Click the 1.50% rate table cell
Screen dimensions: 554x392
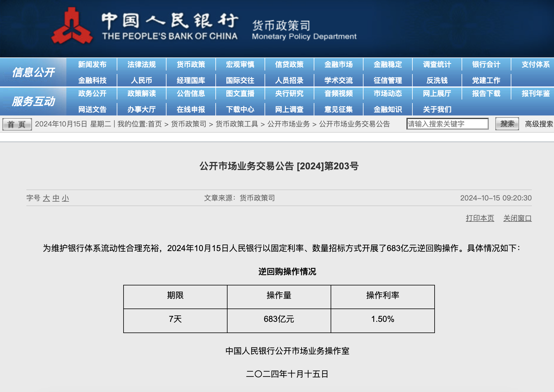382,321
